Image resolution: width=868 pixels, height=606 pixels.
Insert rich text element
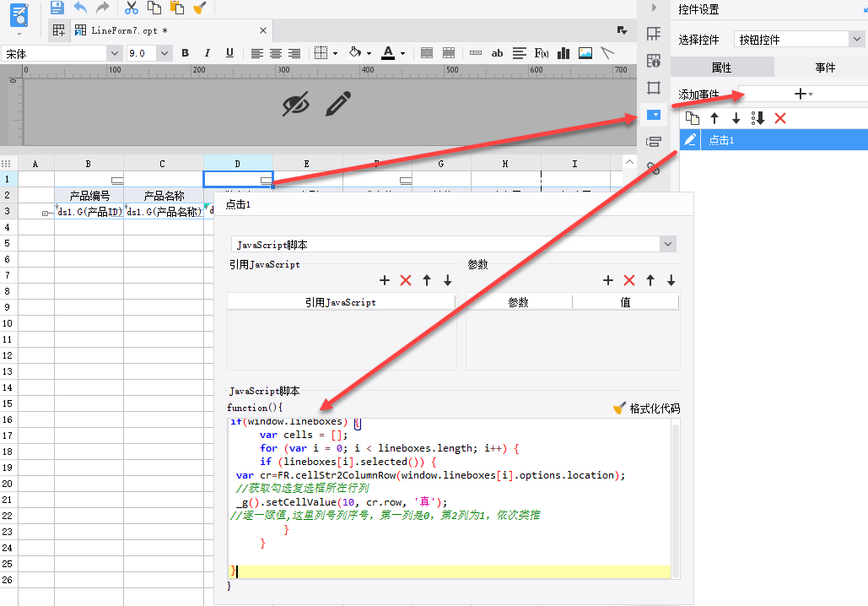520,53
